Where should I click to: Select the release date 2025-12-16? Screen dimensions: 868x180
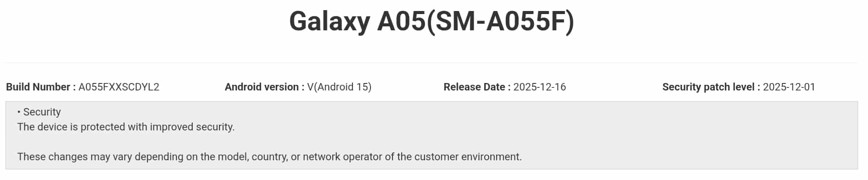(540, 87)
